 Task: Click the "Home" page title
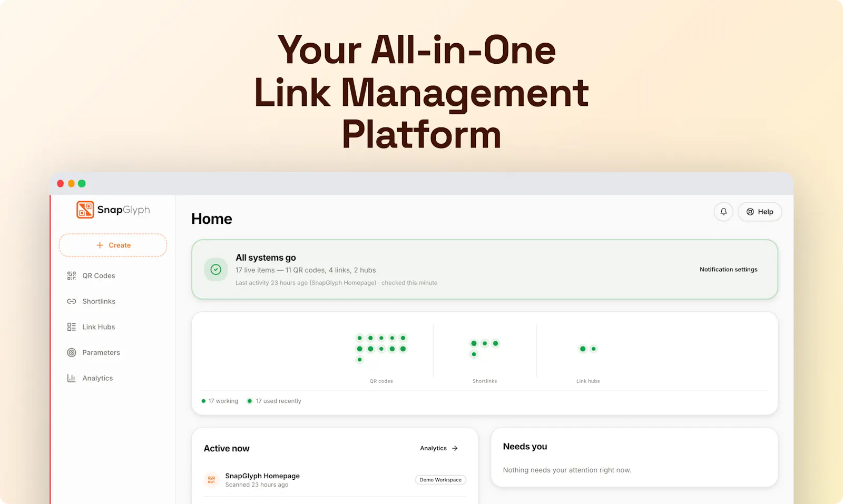pyautogui.click(x=212, y=219)
